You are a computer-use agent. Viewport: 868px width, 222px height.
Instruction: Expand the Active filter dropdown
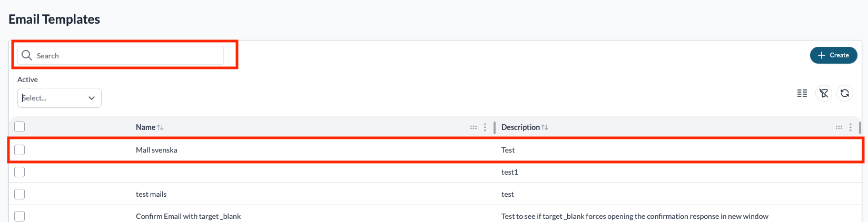coord(60,98)
